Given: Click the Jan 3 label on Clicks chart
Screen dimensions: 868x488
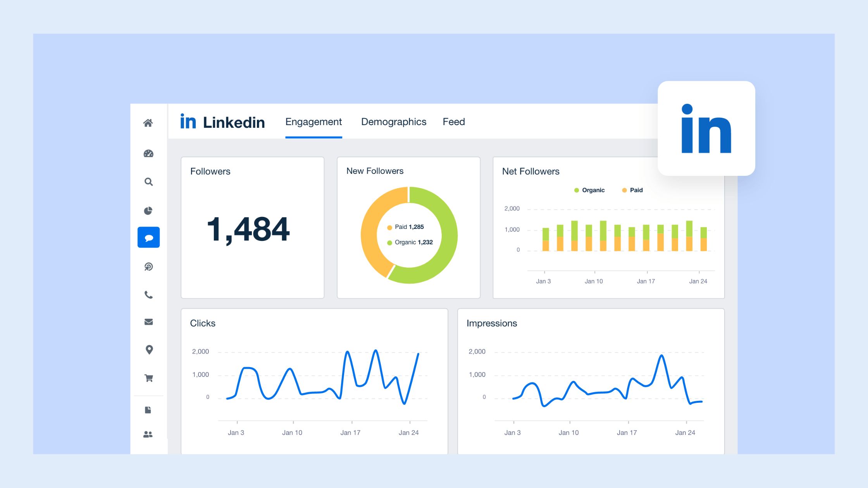Looking at the screenshot, I should click(236, 433).
